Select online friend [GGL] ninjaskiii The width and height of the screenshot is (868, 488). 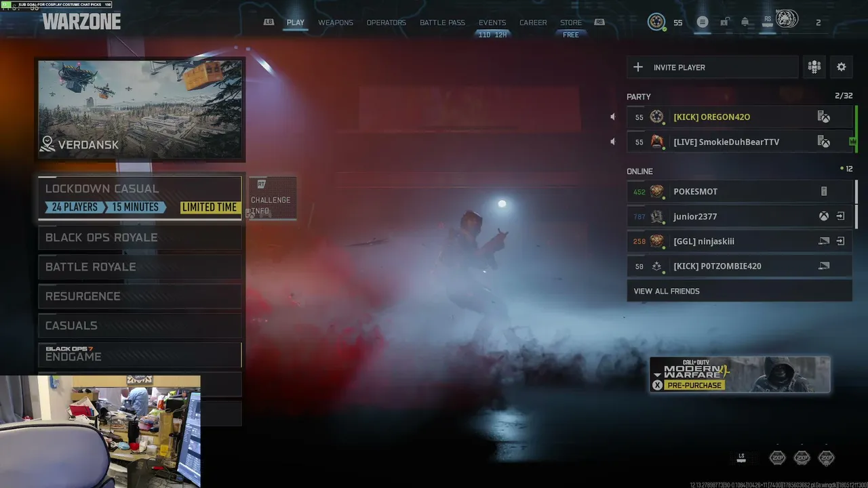click(739, 241)
